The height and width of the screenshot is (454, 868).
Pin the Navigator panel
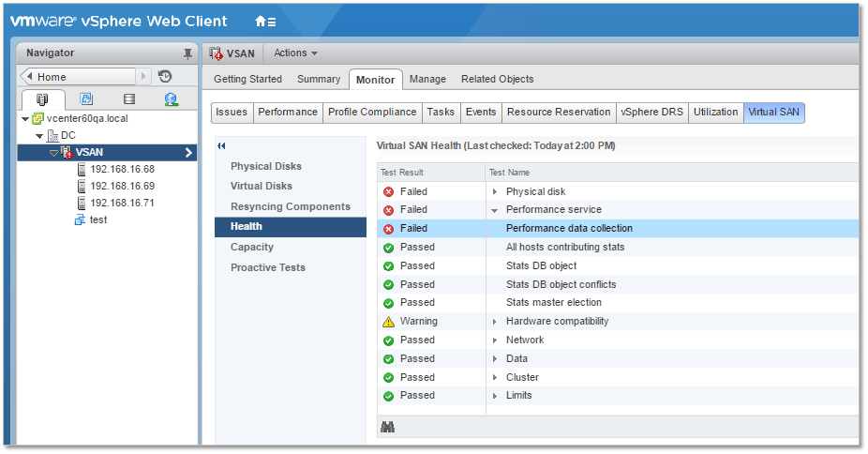coord(187,53)
